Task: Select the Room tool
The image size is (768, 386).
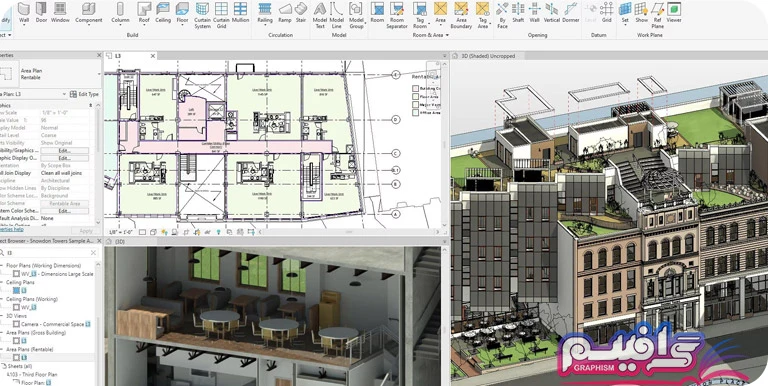Action: (x=377, y=13)
